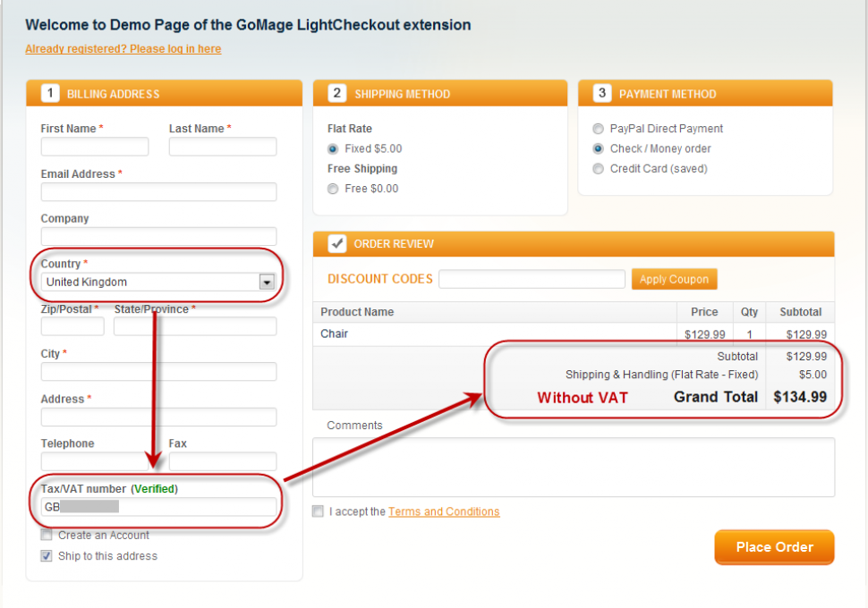Enable the Create an Account checkbox
This screenshot has width=868, height=608.
click(x=47, y=536)
